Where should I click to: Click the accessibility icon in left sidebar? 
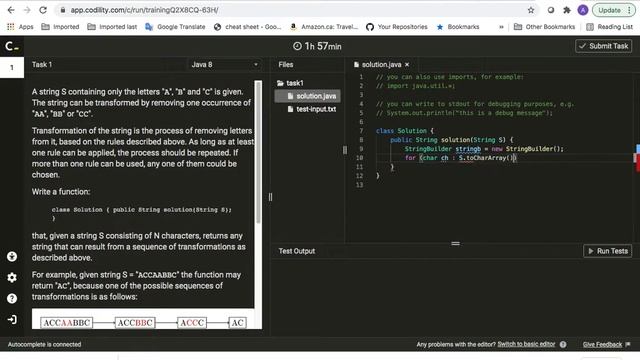coord(12,256)
